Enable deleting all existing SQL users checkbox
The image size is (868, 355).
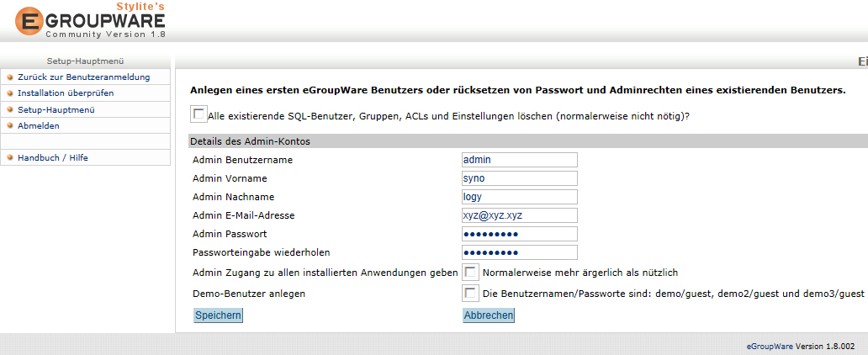198,114
